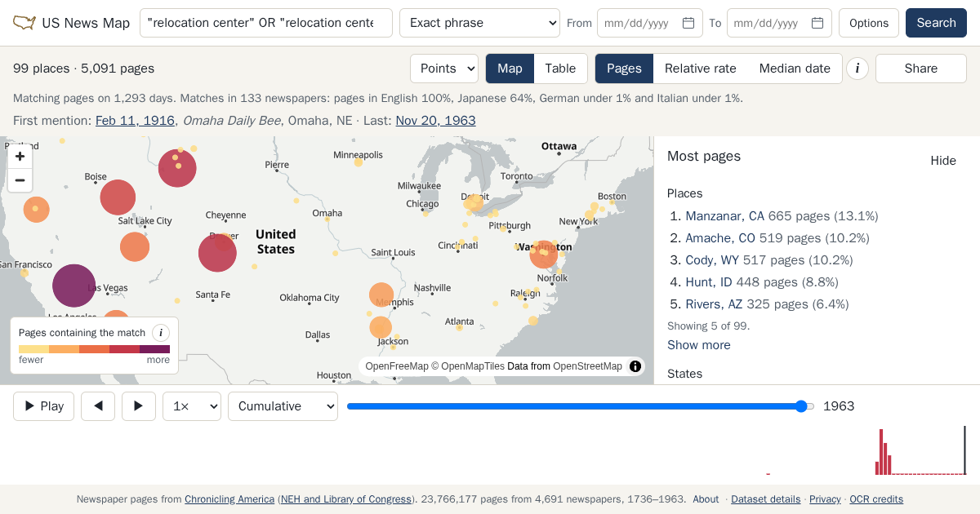Viewport: 980px width, 514px height.
Task: Open the Exact phrase match type dropdown
Action: coord(479,23)
